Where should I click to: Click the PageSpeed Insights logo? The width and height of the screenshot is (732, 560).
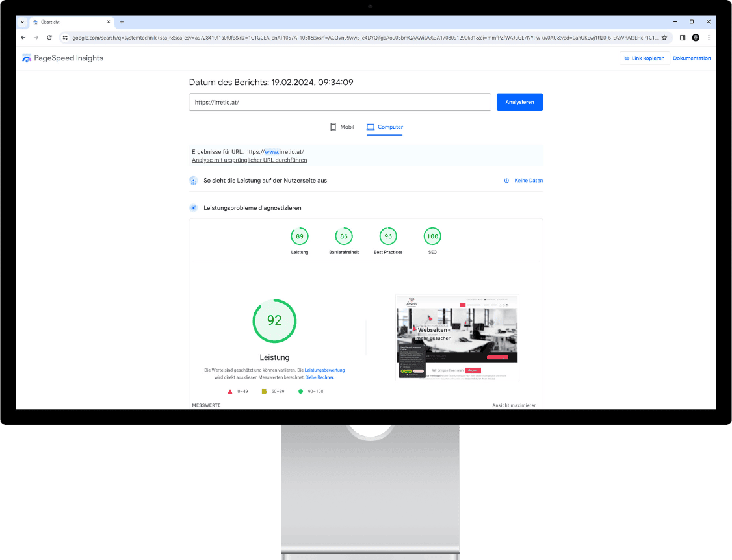pyautogui.click(x=62, y=58)
